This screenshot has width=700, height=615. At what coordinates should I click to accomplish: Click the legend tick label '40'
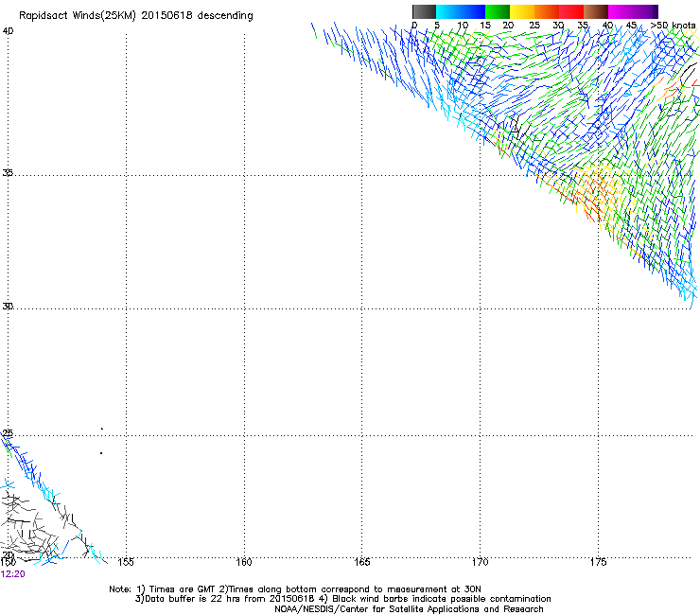pyautogui.click(x=607, y=26)
